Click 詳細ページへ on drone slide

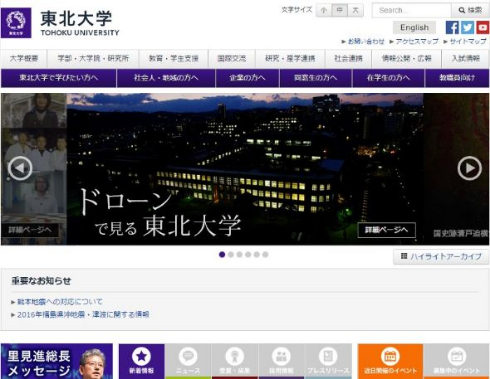[x=386, y=230]
